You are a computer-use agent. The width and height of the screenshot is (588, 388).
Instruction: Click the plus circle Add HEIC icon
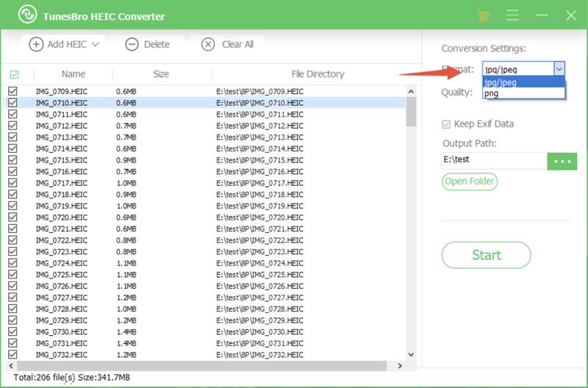coord(36,44)
